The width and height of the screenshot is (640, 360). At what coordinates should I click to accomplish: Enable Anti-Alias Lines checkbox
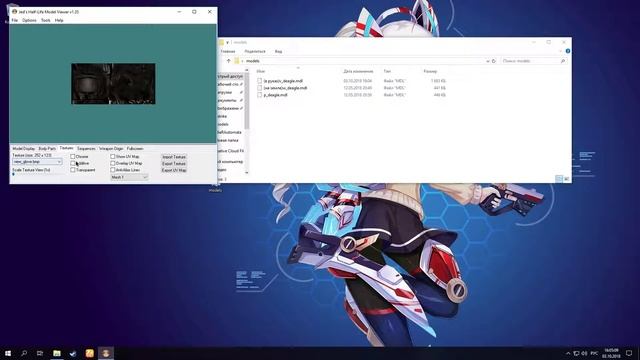[x=113, y=170]
